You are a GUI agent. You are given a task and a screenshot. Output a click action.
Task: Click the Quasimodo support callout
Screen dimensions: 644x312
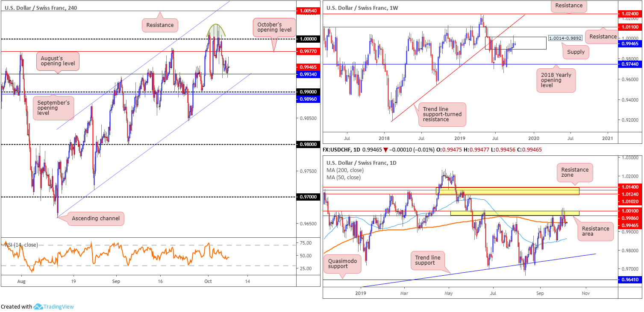343,263
